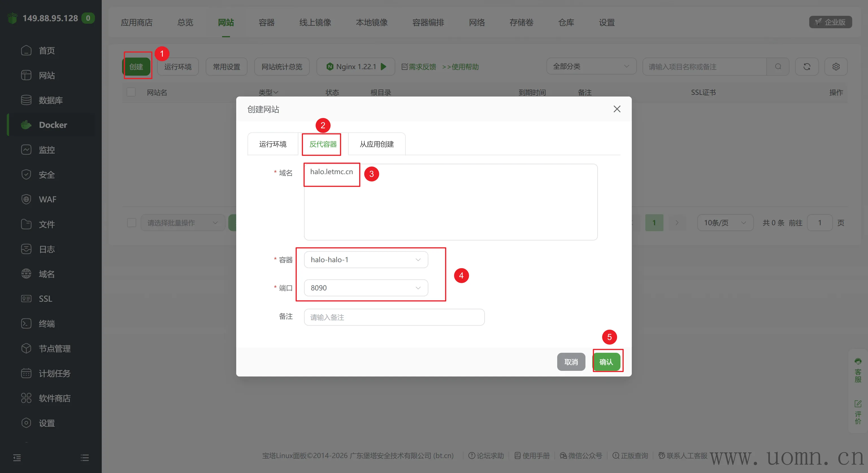Start Nginx 1.22.1 via play icon
Viewport: 868px width, 473px height.
pyautogui.click(x=383, y=67)
